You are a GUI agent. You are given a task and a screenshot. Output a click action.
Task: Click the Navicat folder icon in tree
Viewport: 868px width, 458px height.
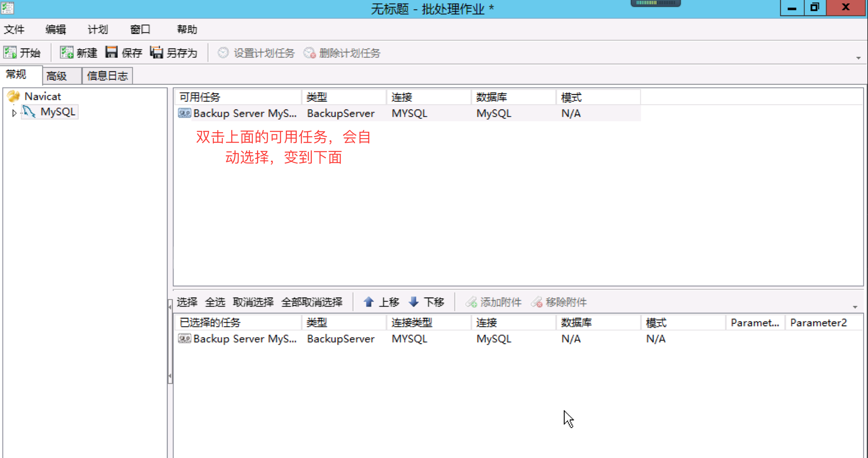pos(13,96)
